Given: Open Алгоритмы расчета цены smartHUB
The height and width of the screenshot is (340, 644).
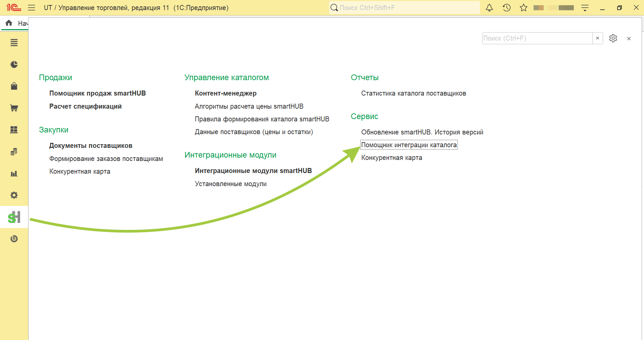Looking at the screenshot, I should click(249, 106).
